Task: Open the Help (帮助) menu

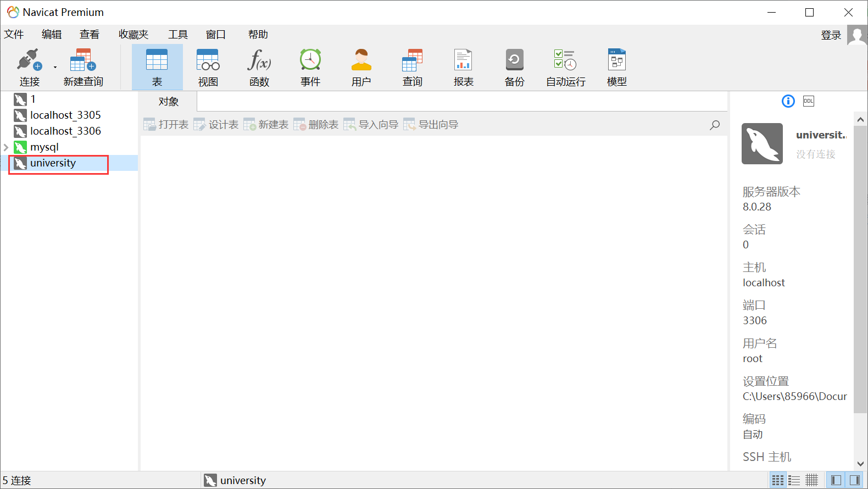Action: coord(258,35)
